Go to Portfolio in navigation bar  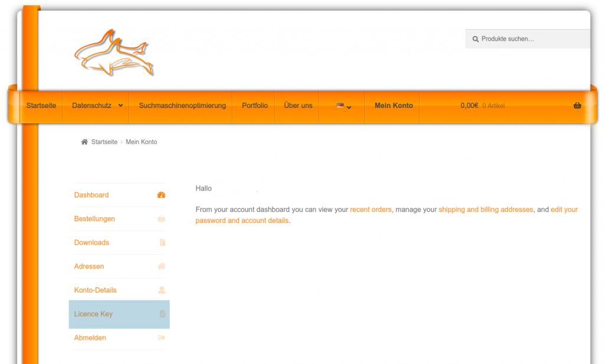click(x=255, y=106)
